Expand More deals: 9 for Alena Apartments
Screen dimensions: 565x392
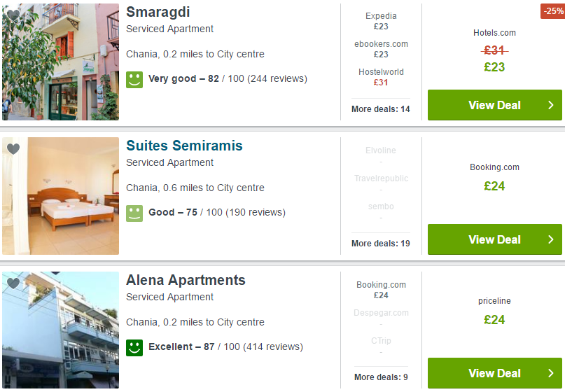381,377
